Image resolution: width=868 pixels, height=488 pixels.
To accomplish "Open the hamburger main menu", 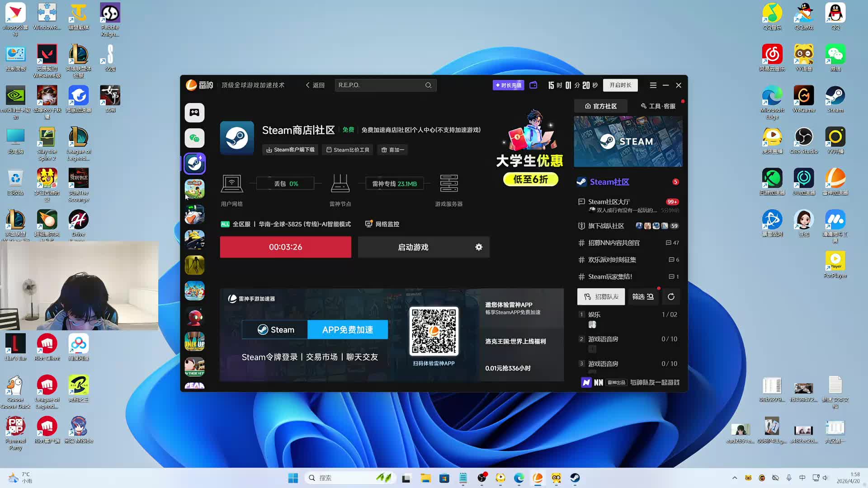I will [653, 85].
